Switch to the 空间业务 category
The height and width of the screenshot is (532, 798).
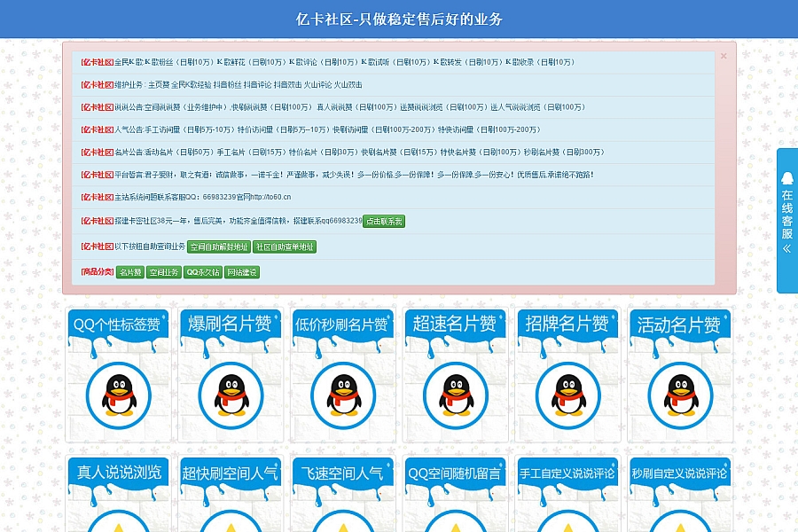(x=164, y=272)
